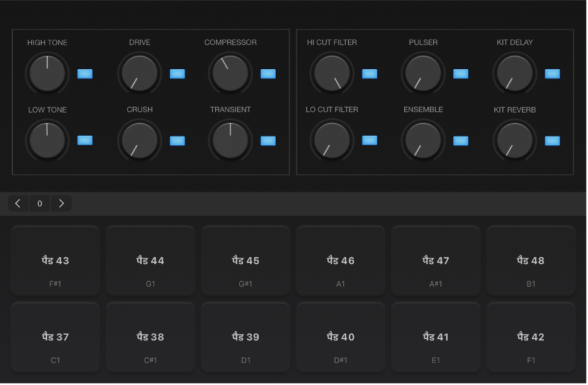Click the Lo Cut Filter knob

coord(332,140)
